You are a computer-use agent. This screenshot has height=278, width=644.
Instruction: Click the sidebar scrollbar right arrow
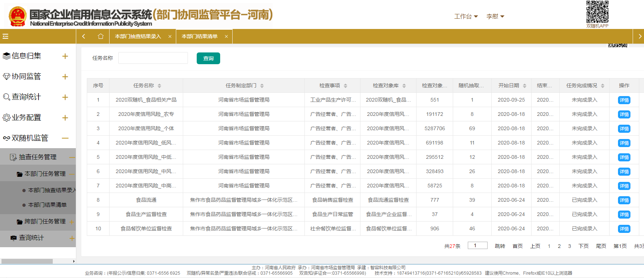click(x=74, y=261)
